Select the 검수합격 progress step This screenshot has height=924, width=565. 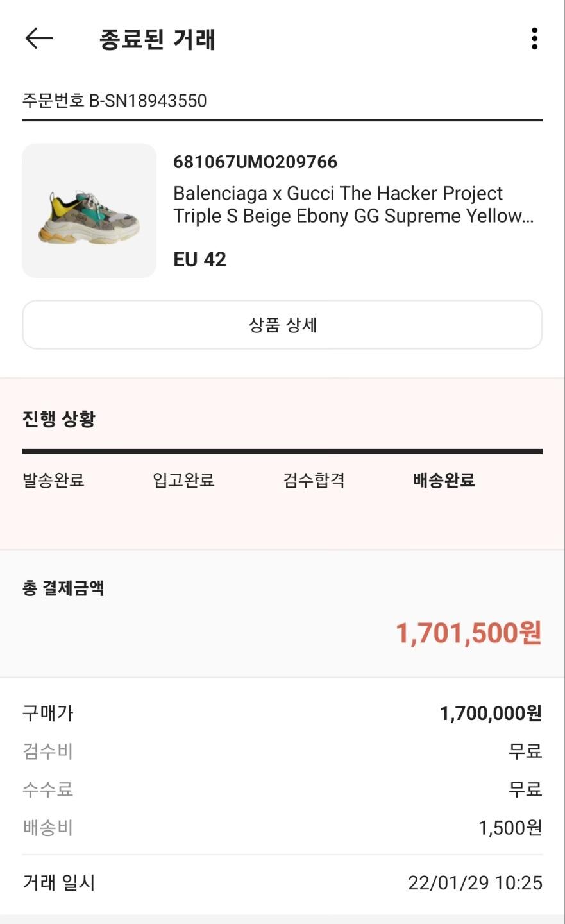pos(314,480)
